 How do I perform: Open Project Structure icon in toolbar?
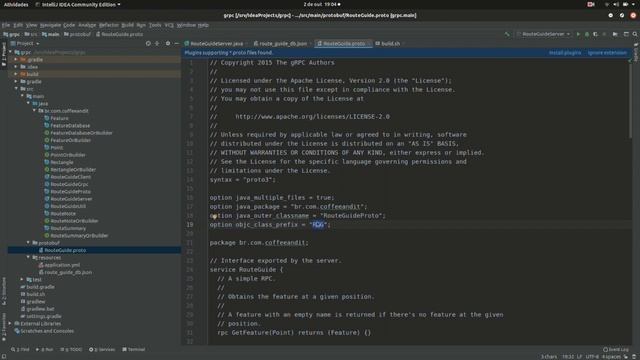615,34
